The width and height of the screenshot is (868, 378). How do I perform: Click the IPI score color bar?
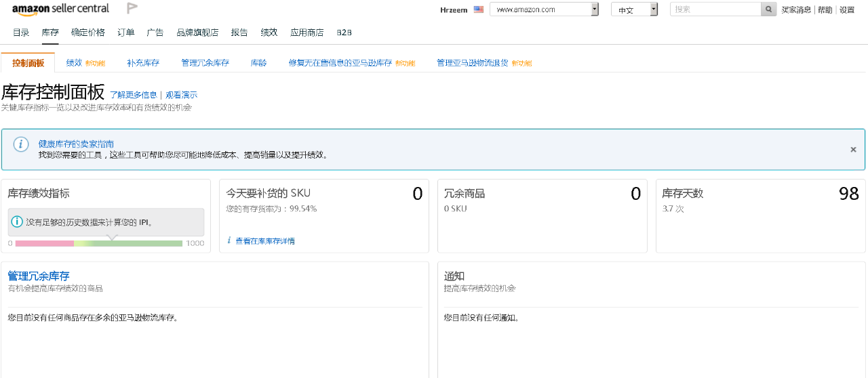point(98,243)
